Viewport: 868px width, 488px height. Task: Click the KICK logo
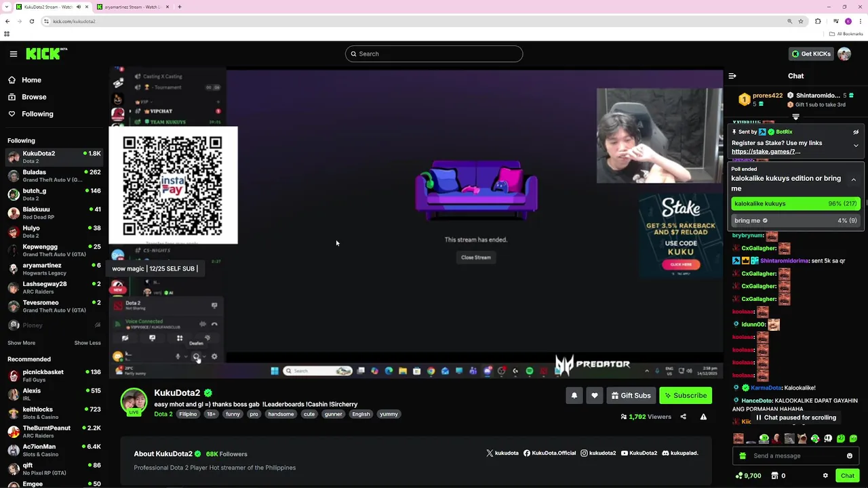pyautogui.click(x=47, y=54)
